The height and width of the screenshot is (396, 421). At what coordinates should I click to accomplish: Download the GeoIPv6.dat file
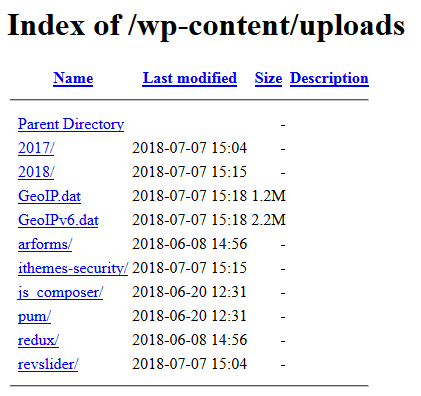click(58, 220)
